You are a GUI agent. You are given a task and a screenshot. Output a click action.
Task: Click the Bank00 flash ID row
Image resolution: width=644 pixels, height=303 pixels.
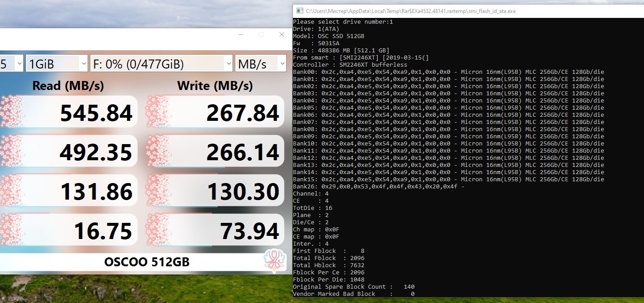449,72
